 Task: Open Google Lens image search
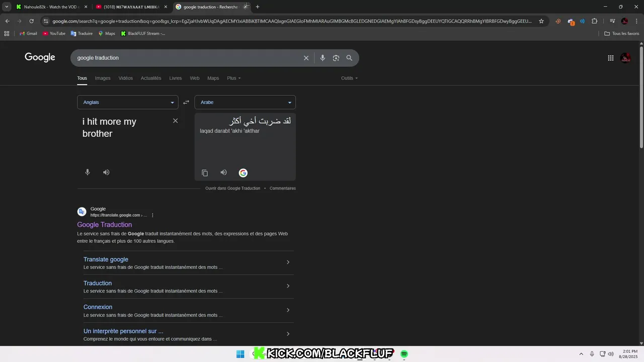click(x=336, y=58)
